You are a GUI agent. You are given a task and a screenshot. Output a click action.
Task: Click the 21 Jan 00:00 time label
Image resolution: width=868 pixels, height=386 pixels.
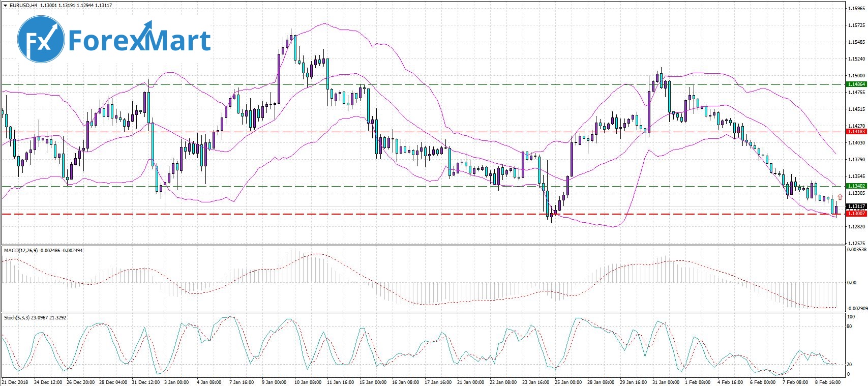point(470,382)
